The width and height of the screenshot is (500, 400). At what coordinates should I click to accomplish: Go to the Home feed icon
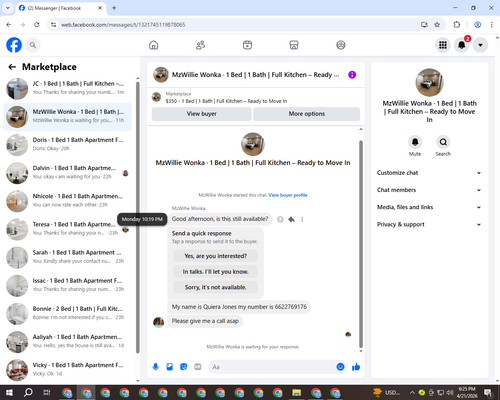[154, 45]
